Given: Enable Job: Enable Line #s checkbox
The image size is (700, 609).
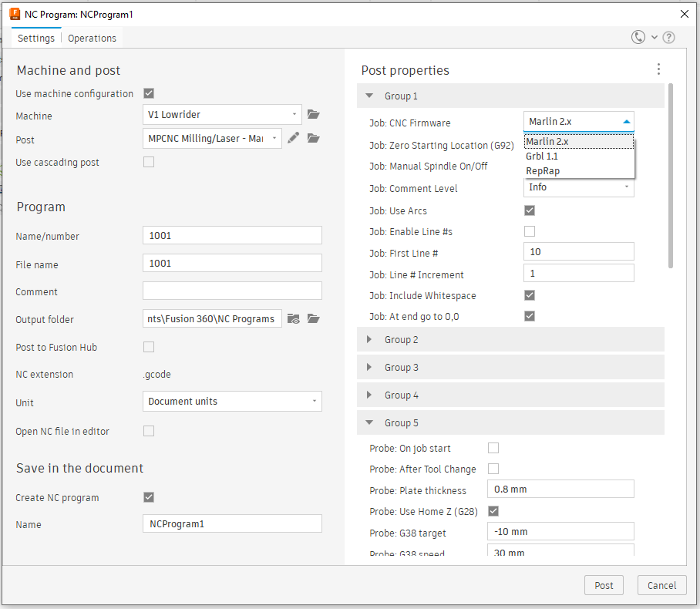Looking at the screenshot, I should coord(530,231).
